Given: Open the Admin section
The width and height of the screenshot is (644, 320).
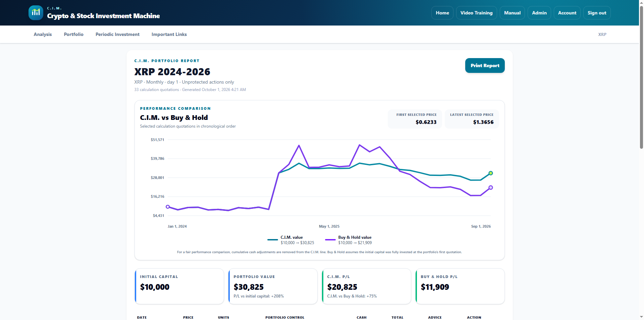Looking at the screenshot, I should tap(539, 13).
